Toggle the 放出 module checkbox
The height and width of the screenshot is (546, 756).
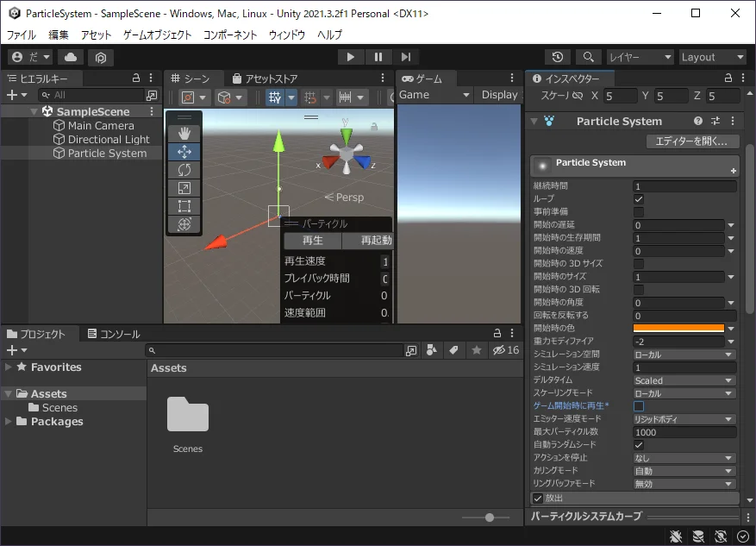click(538, 499)
